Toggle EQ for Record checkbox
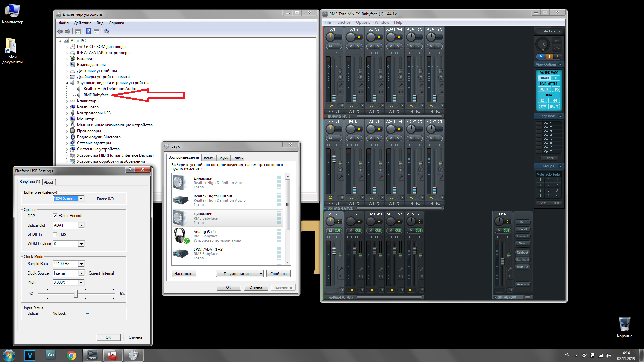This screenshot has width=644, height=362. pyautogui.click(x=55, y=216)
